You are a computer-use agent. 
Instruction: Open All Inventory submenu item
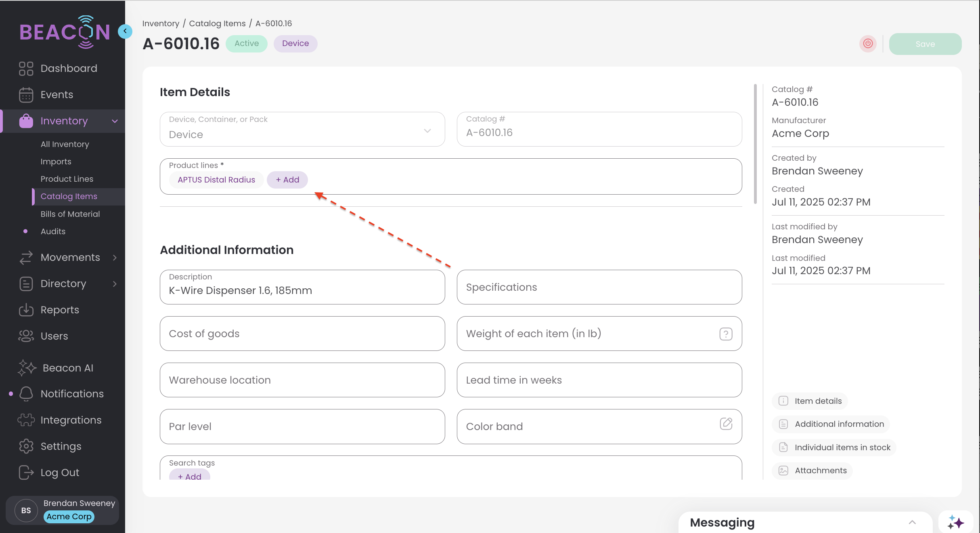(x=65, y=144)
